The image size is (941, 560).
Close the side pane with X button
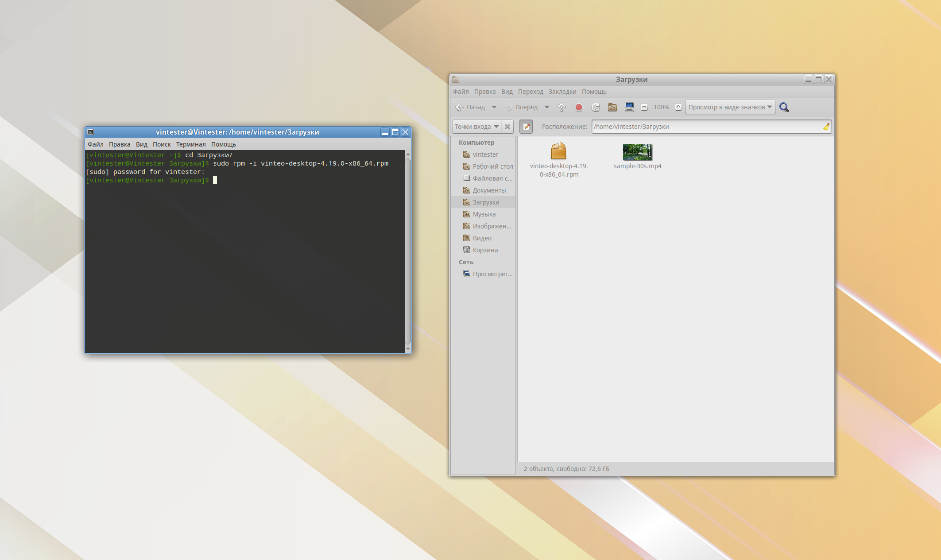click(x=507, y=127)
